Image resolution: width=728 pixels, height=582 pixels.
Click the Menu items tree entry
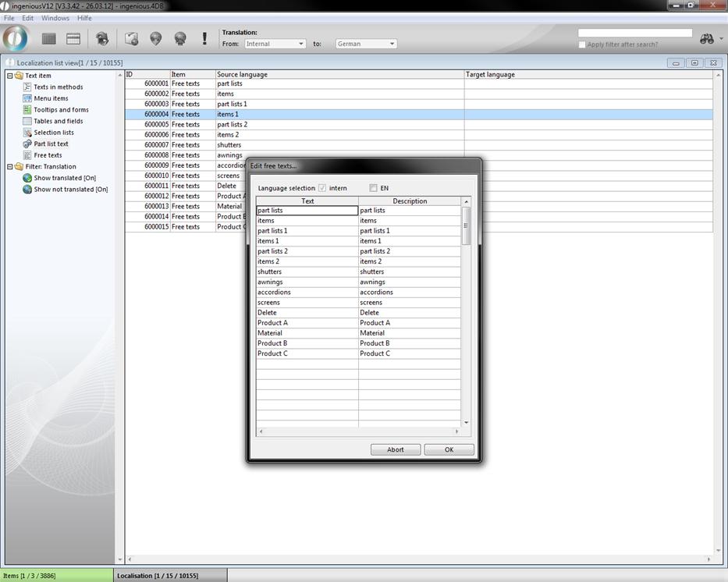coord(51,98)
